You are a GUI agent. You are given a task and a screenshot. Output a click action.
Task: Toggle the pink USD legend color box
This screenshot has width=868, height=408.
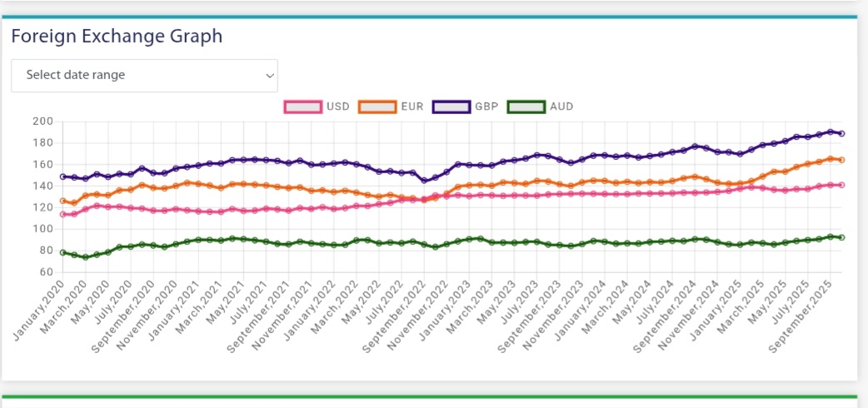[x=304, y=107]
